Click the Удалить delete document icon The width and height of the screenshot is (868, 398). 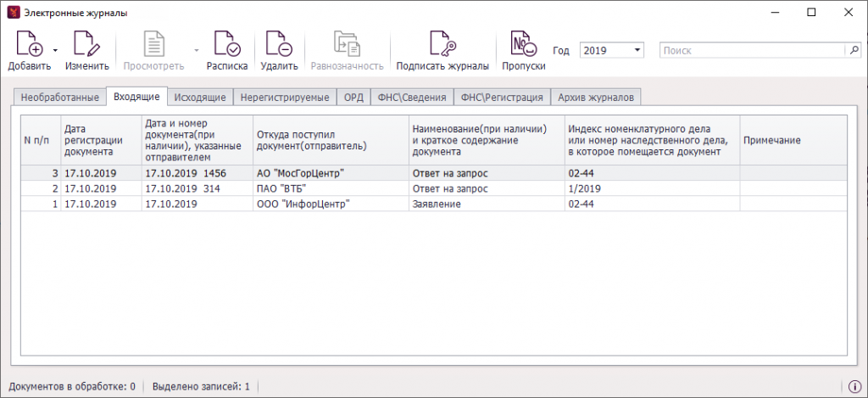click(x=279, y=44)
